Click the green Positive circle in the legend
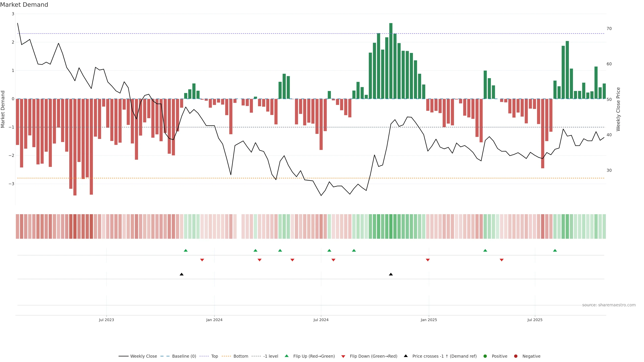Image resolution: width=644 pixels, height=362 pixels. [x=485, y=356]
